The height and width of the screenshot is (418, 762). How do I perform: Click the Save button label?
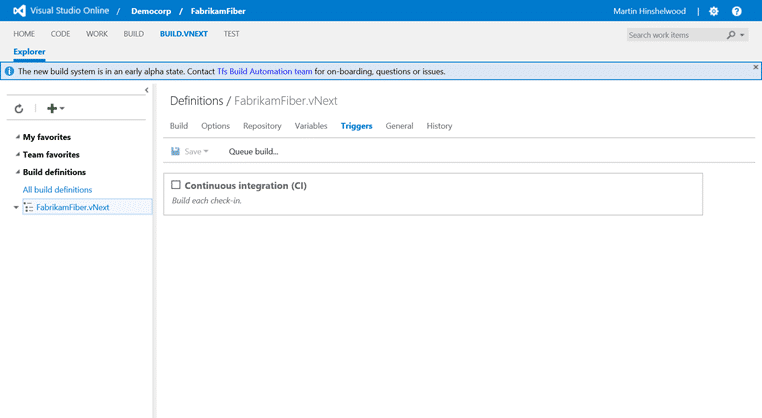193,152
